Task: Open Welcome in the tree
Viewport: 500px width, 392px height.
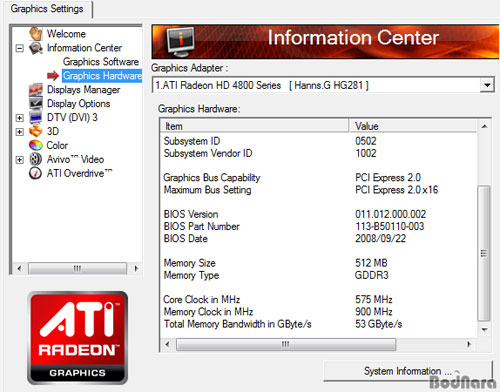Action: click(66, 34)
